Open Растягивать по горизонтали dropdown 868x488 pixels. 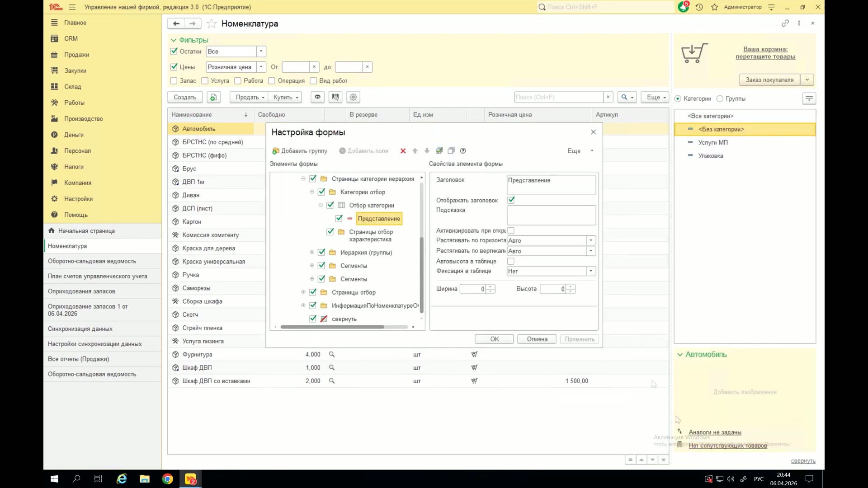click(591, 240)
